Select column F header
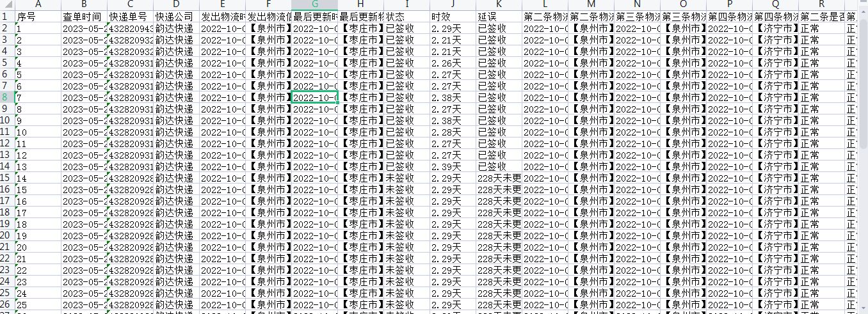 click(269, 4)
